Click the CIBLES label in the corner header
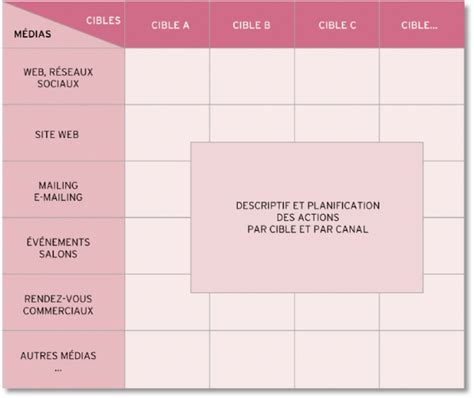 tap(103, 21)
